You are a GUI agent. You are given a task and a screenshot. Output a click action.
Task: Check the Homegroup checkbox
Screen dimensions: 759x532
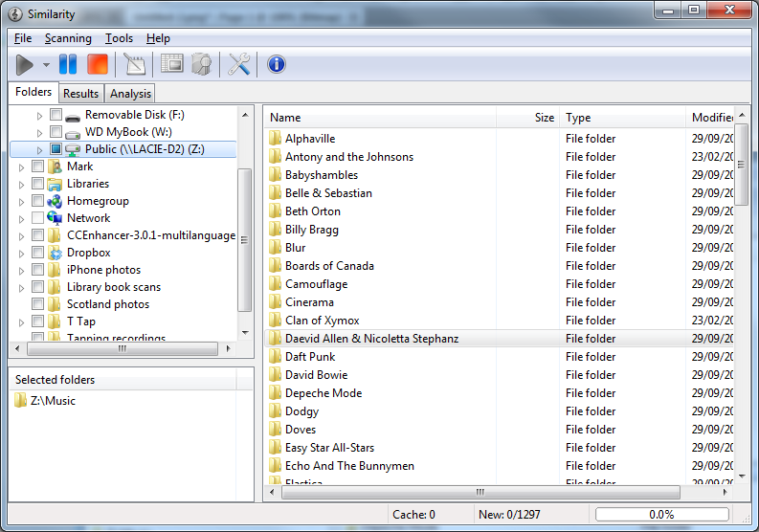[x=37, y=200]
